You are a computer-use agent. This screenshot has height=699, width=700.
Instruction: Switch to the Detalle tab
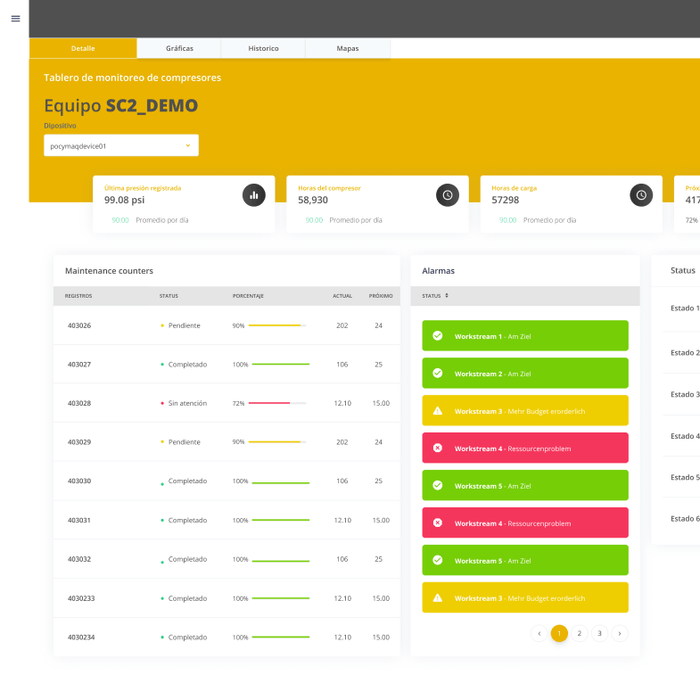[83, 48]
